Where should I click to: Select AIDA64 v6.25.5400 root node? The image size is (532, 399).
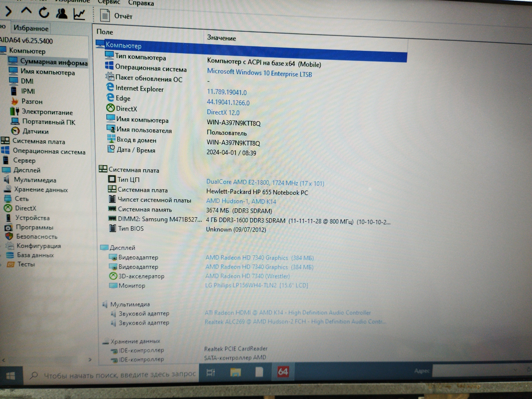(26, 40)
